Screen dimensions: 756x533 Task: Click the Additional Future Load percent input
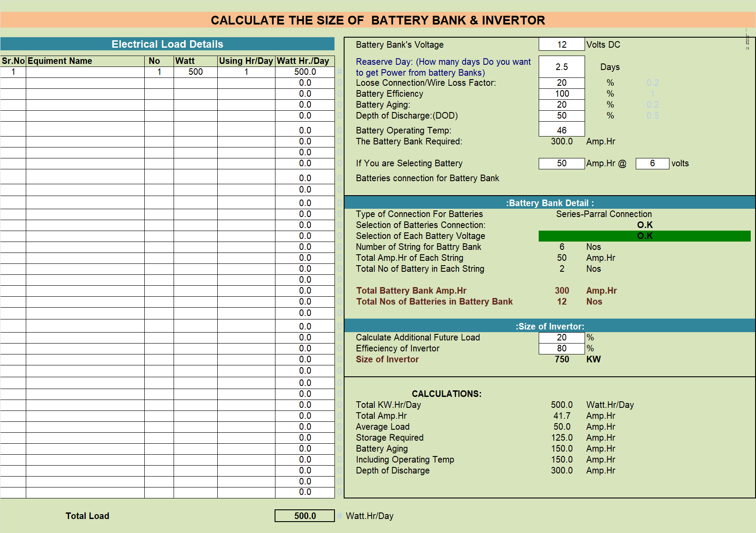561,338
